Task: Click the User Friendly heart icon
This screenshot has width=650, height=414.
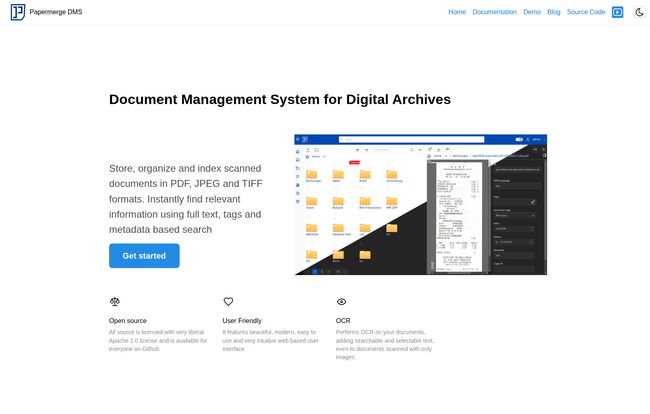Action: [x=228, y=301]
